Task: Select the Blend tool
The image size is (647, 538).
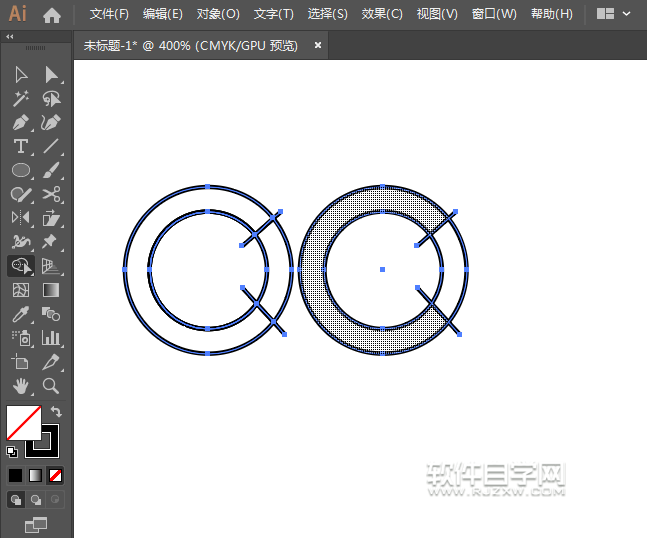Action: click(51, 314)
